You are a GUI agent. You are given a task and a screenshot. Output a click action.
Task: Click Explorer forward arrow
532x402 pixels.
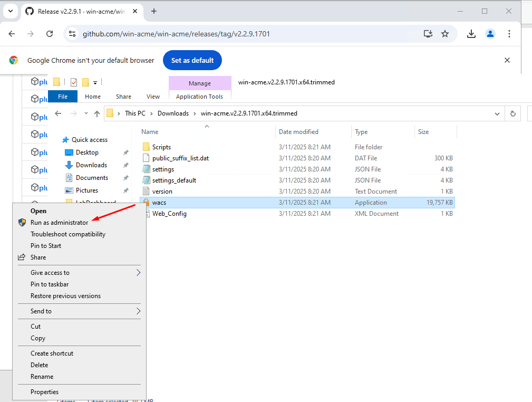tap(74, 113)
